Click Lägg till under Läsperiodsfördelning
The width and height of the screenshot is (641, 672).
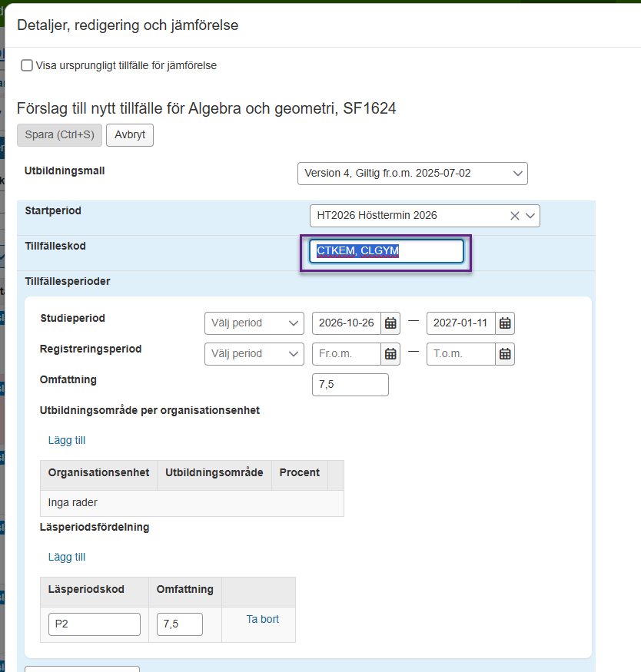(x=67, y=557)
